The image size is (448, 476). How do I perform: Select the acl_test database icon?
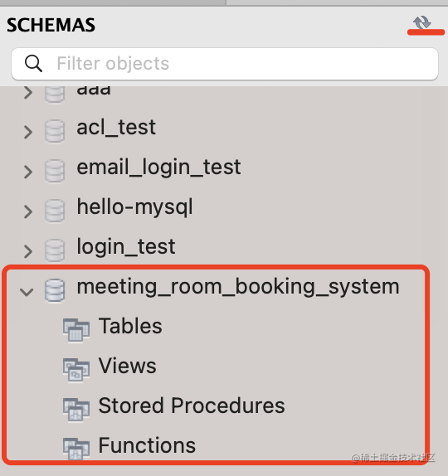pyautogui.click(x=55, y=131)
